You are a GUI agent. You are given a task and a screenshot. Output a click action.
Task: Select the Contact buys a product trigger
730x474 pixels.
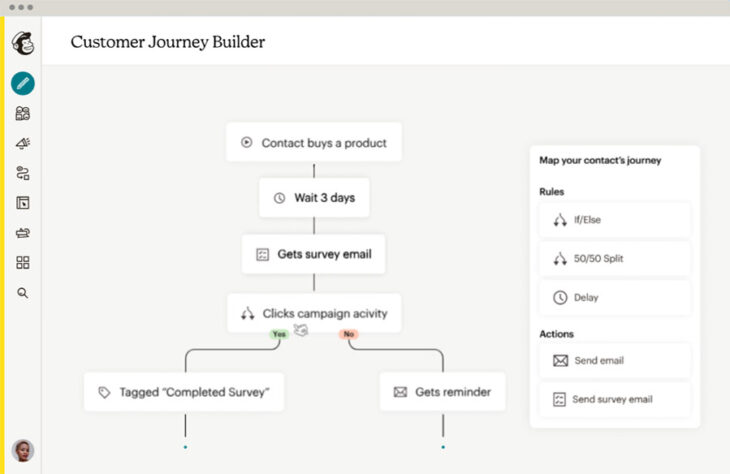coord(313,143)
